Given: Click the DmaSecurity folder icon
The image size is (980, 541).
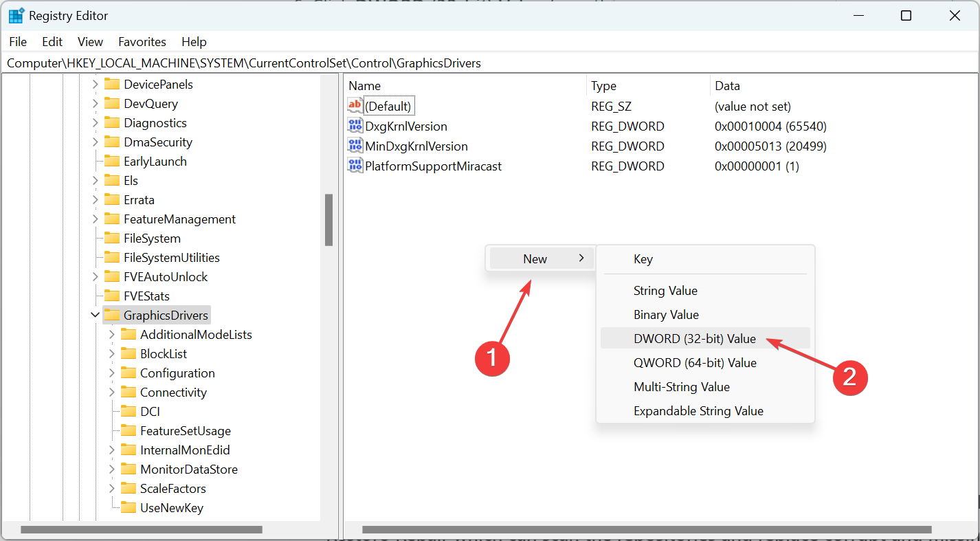Looking at the screenshot, I should [x=112, y=142].
